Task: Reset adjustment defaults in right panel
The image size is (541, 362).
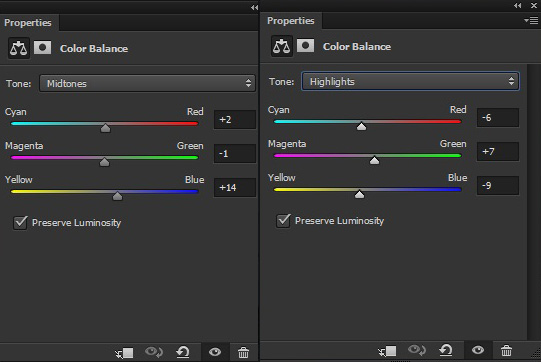Action: (x=446, y=350)
